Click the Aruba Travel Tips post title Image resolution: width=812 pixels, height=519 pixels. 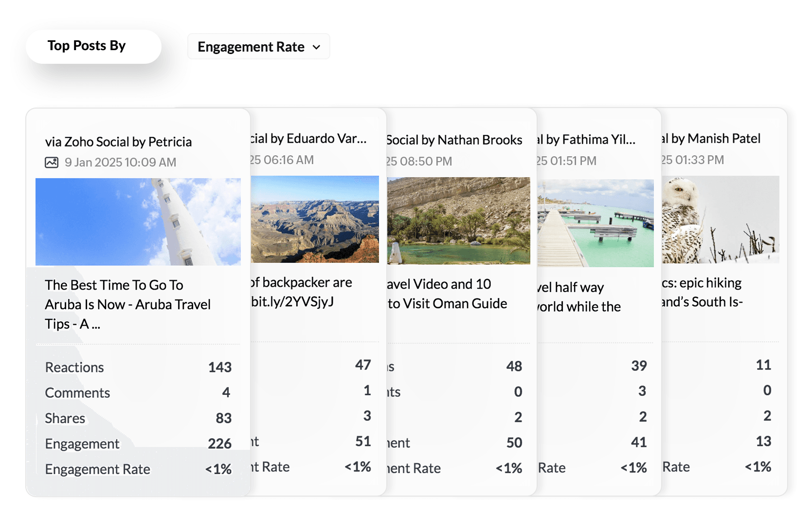pos(127,304)
